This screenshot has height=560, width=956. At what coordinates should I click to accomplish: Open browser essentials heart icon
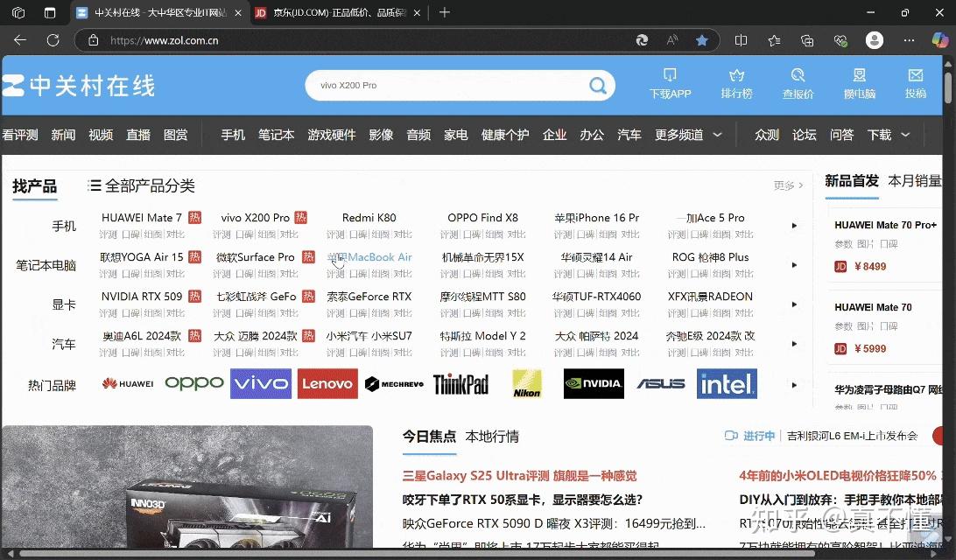(x=840, y=40)
